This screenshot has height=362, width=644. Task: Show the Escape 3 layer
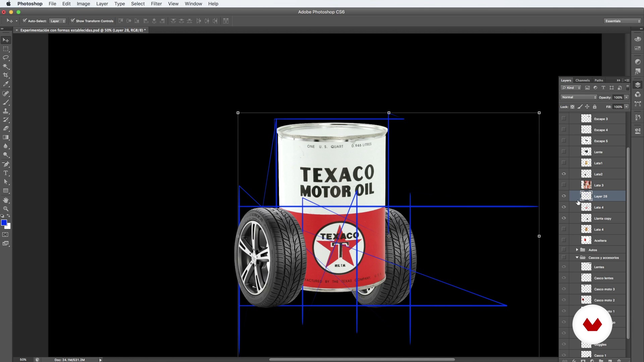(564, 119)
